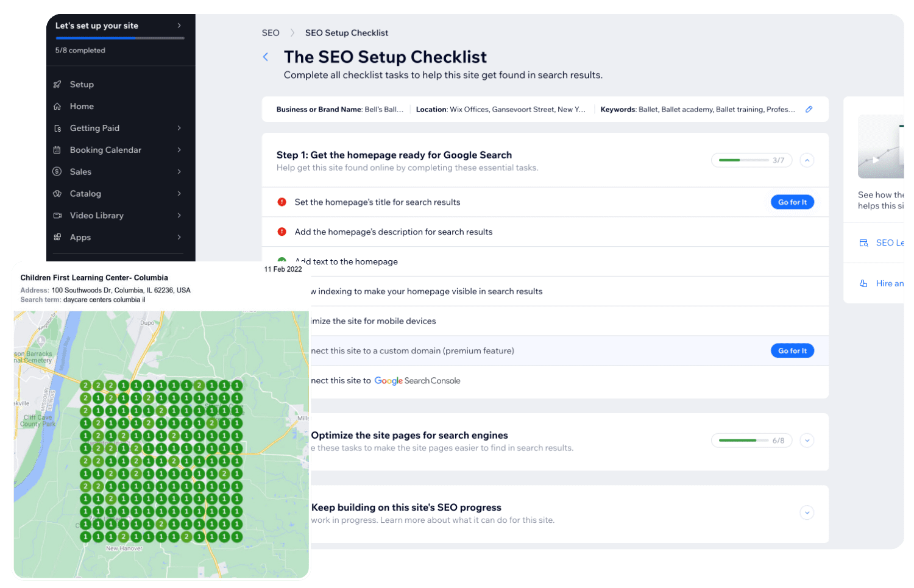Click the pencil edit icon beside Keywords

coord(809,110)
